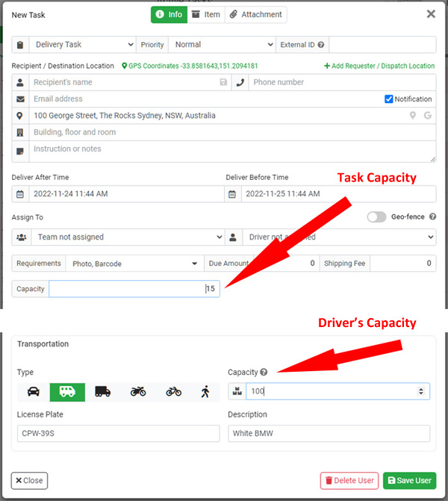448x501 pixels.
Task: Click the GPS Coordinates link
Action: (190, 66)
